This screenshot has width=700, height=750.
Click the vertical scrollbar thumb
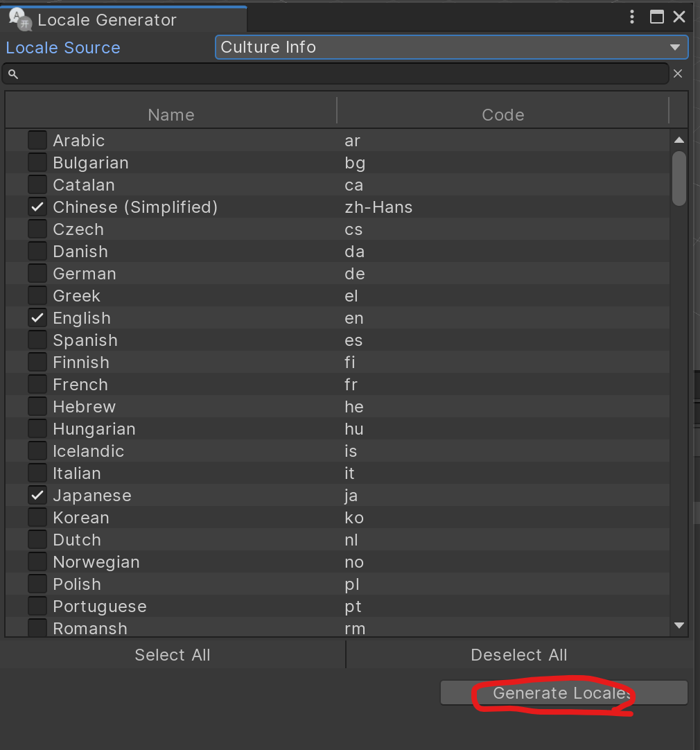click(x=679, y=178)
